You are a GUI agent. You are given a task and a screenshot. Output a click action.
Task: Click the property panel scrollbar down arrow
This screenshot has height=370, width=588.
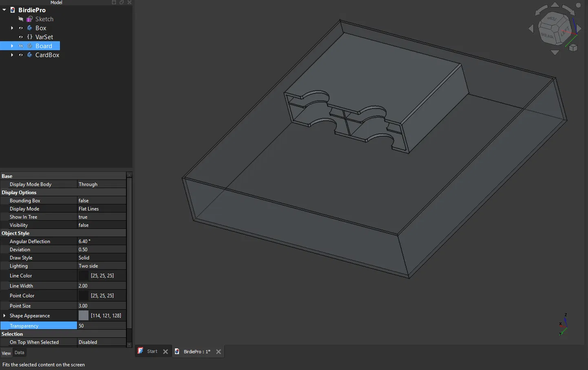click(x=129, y=345)
